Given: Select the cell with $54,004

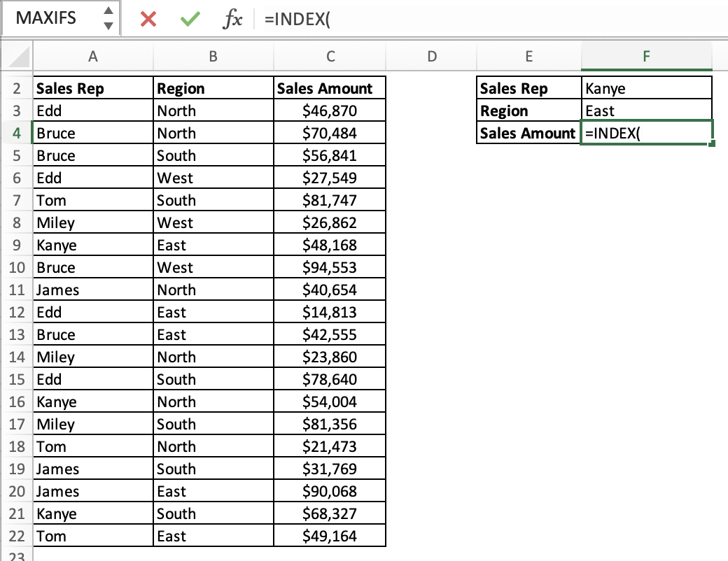Looking at the screenshot, I should click(330, 402).
